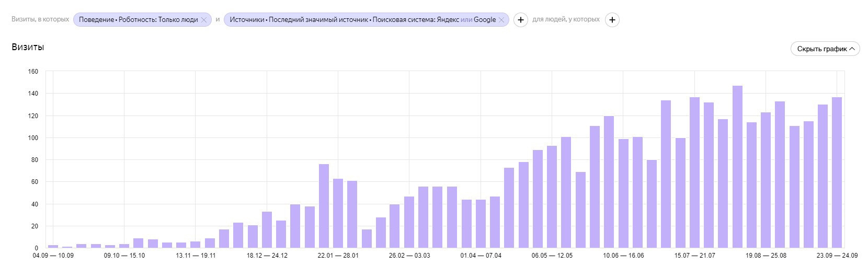Collapse chart with Скрыть график button

[x=825, y=49]
